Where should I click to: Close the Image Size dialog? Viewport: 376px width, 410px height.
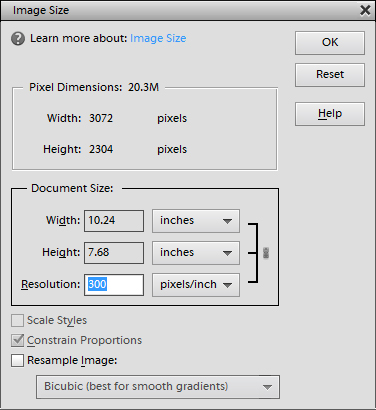[365, 10]
